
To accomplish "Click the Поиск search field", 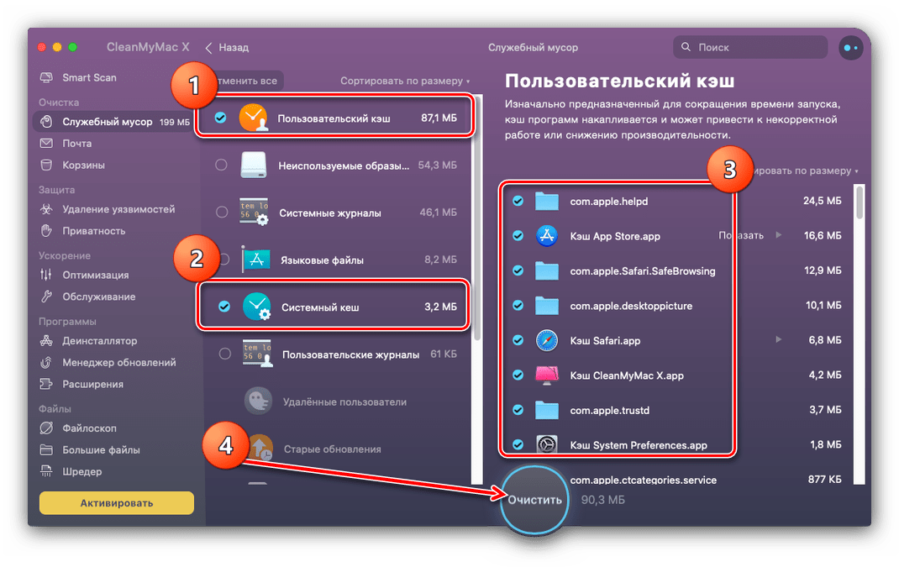I will pos(750,48).
